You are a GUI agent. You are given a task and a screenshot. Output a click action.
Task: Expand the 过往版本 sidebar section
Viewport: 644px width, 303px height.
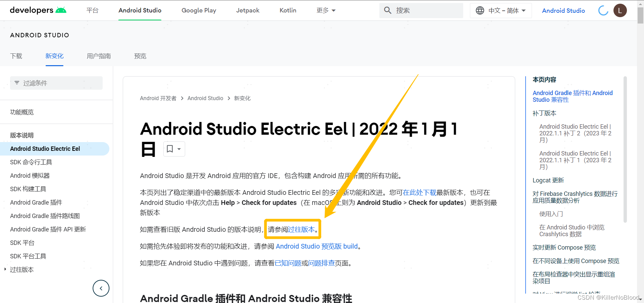5,269
